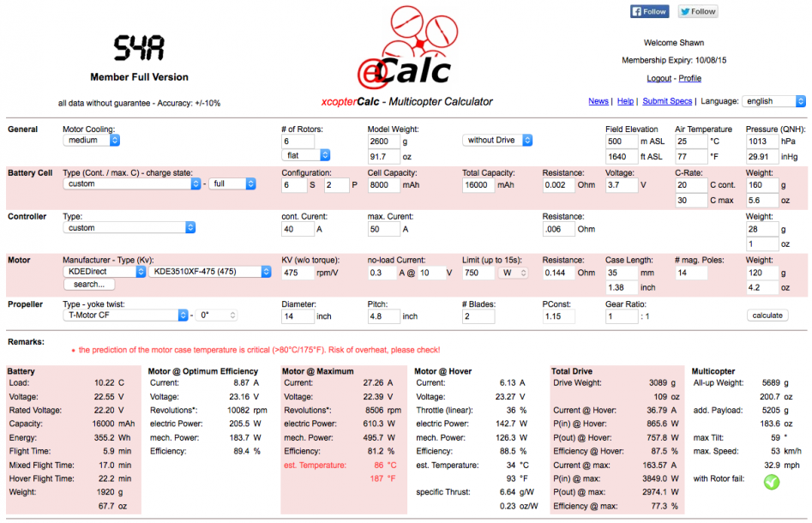Click the Motor KV rpm/V field
812x523 pixels.
(298, 273)
